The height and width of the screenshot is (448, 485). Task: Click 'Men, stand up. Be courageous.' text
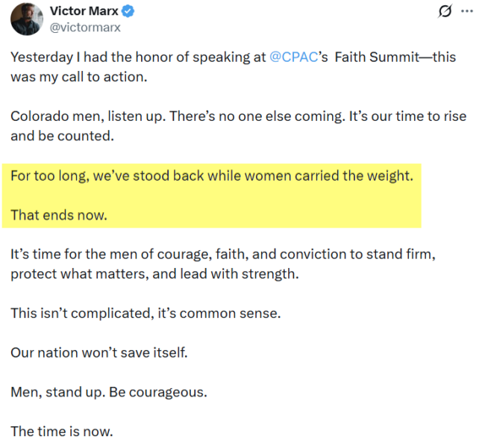(109, 391)
